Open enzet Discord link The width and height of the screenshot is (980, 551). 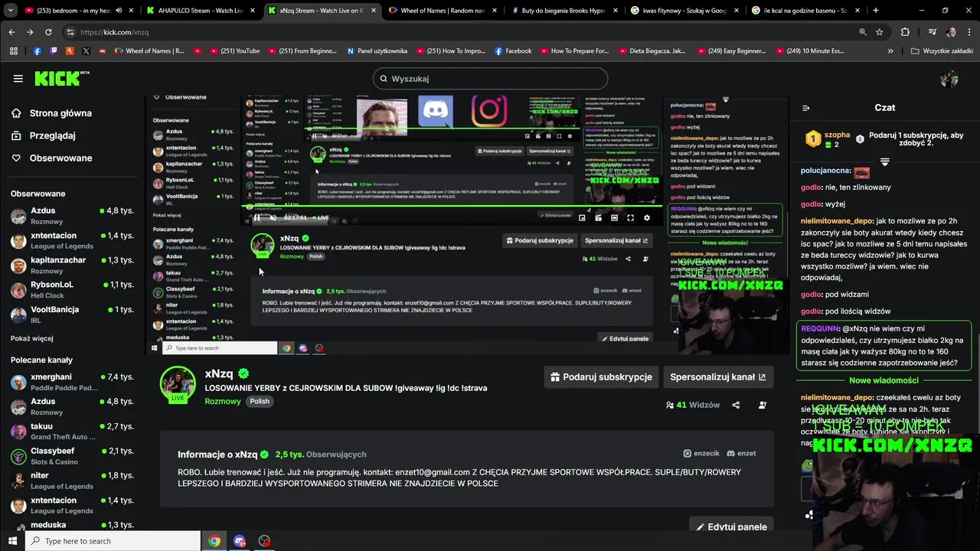click(741, 453)
